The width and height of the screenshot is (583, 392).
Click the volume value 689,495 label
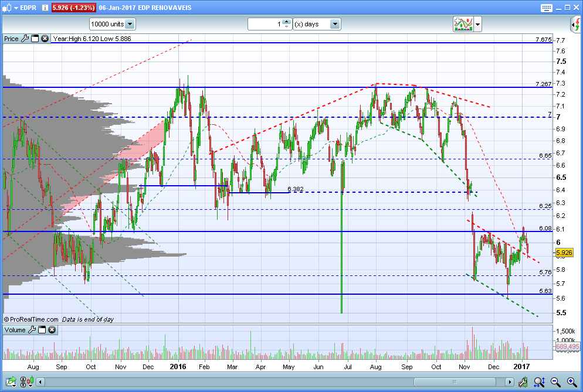coord(568,346)
